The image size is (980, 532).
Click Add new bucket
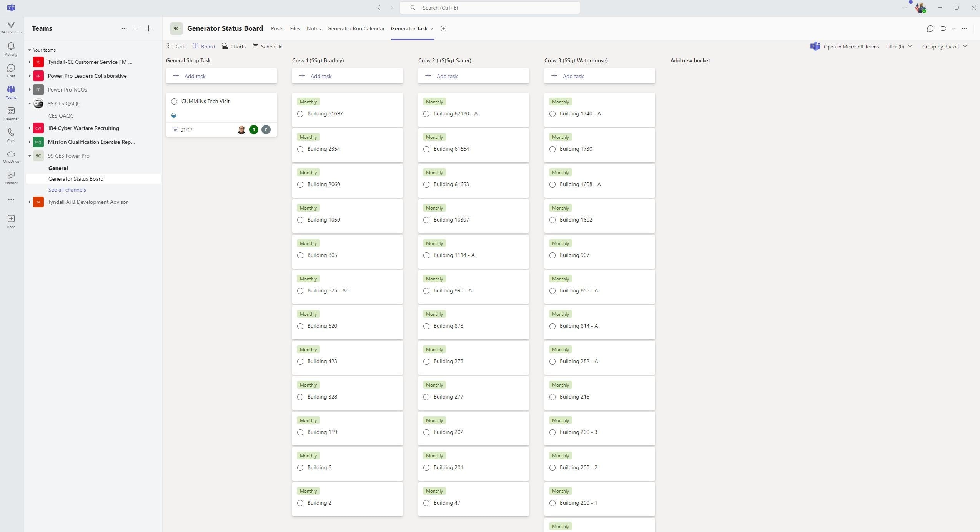click(690, 60)
